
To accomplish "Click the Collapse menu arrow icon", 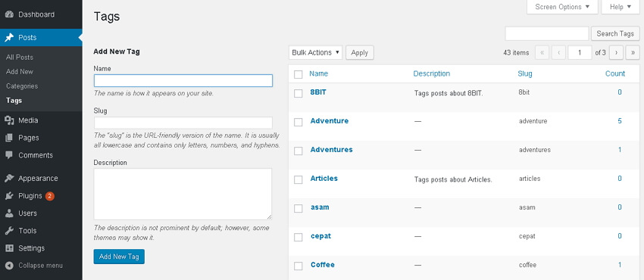I will 9,266.
